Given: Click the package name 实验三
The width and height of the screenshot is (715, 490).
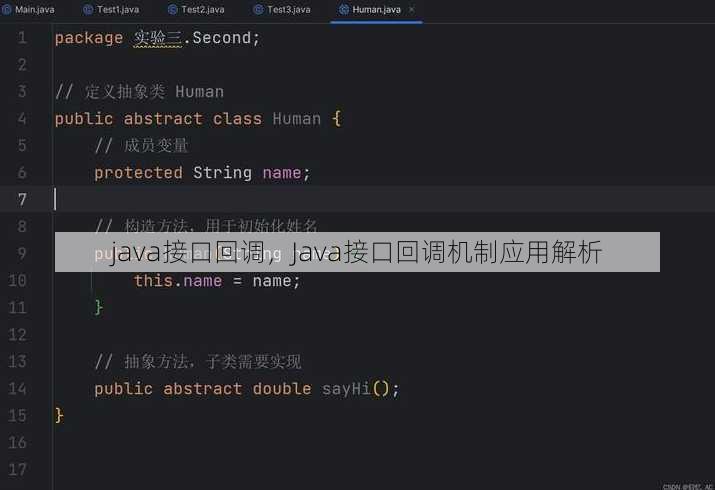Looking at the screenshot, I should point(158,38).
